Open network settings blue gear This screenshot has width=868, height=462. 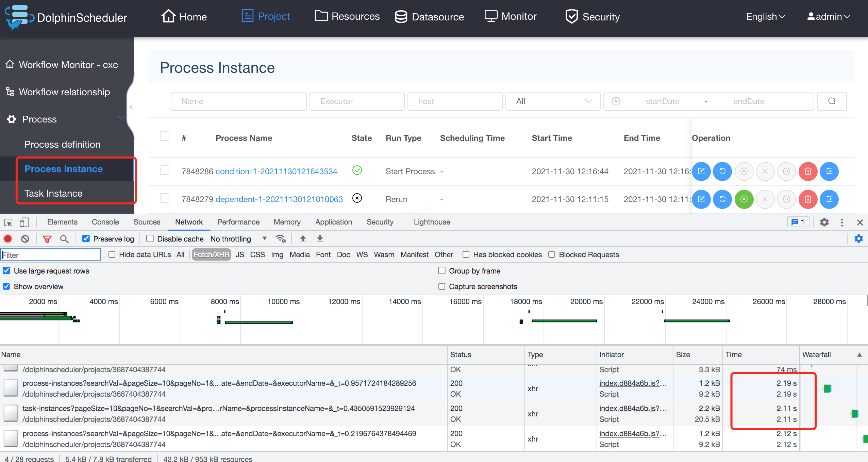[x=858, y=239]
